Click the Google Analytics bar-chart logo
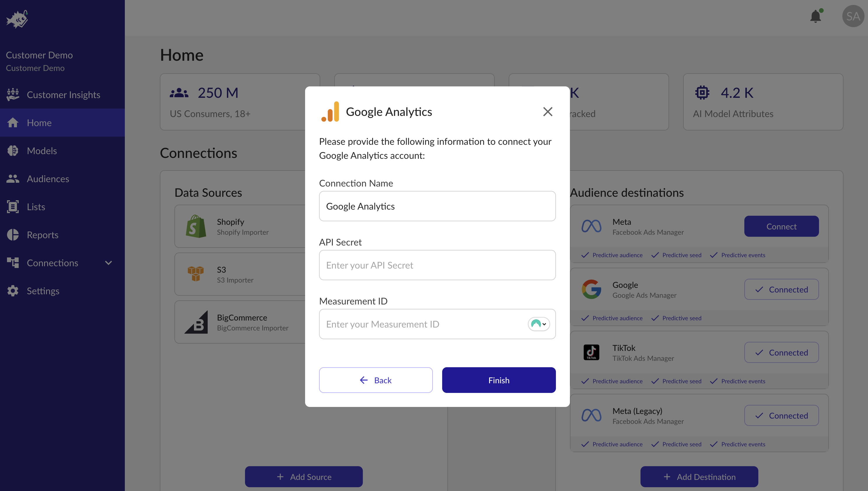The image size is (868, 491). point(330,112)
